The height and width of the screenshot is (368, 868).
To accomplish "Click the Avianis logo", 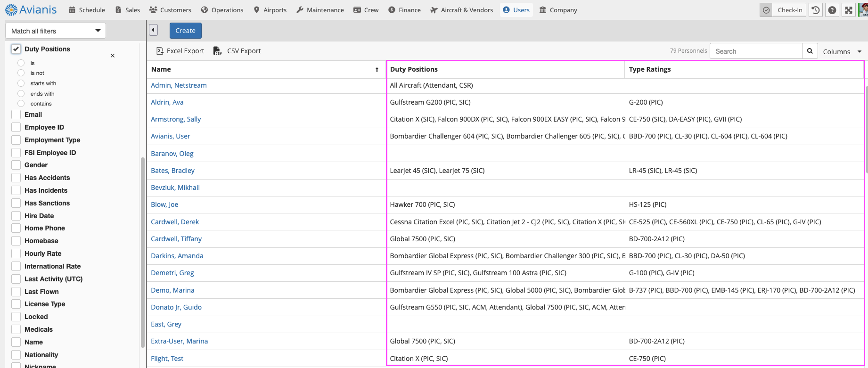I will coord(31,9).
